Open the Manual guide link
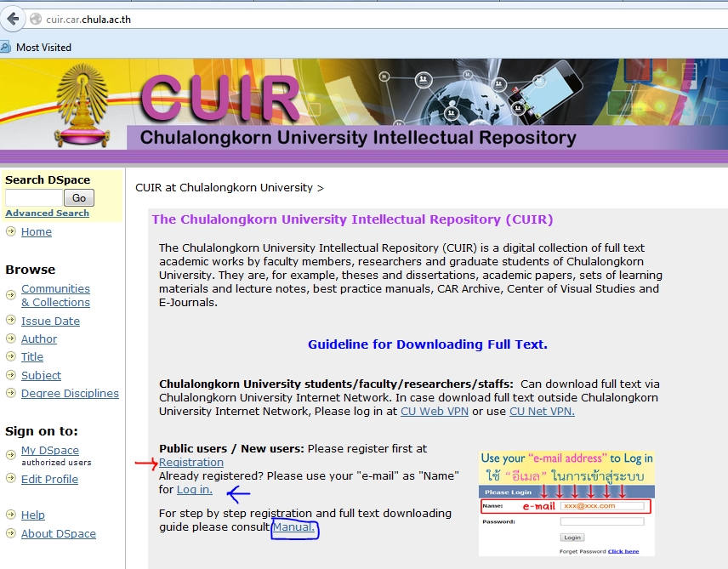 (x=293, y=527)
